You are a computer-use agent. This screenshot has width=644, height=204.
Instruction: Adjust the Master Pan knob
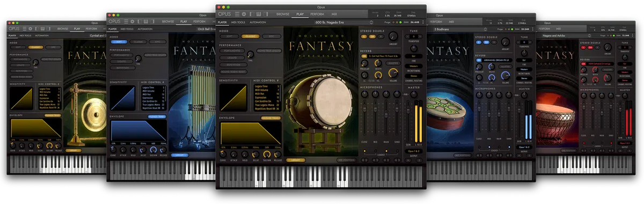point(414,94)
